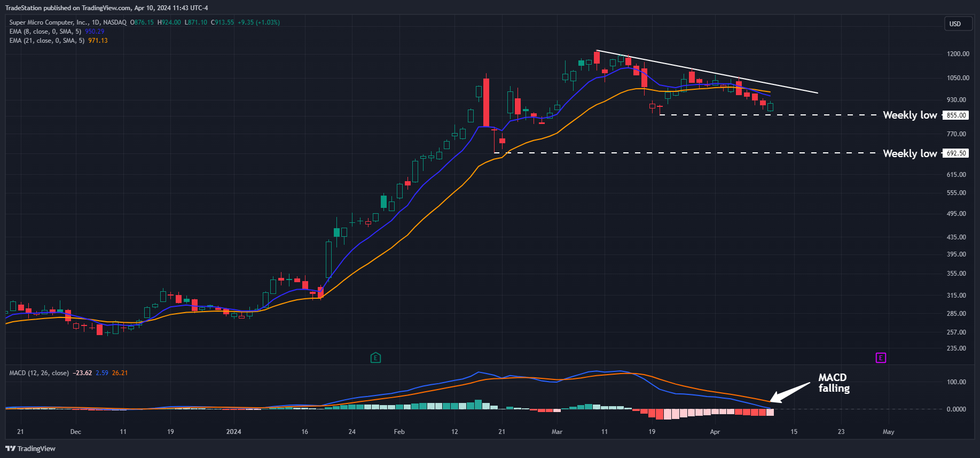
Task: Click the TradingView logo at bottom left
Action: click(x=30, y=448)
